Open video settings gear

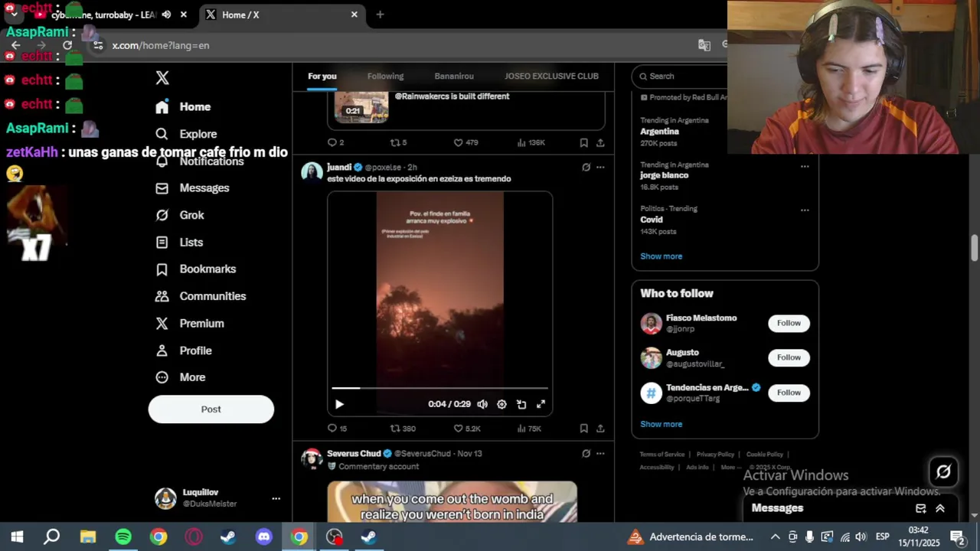501,404
